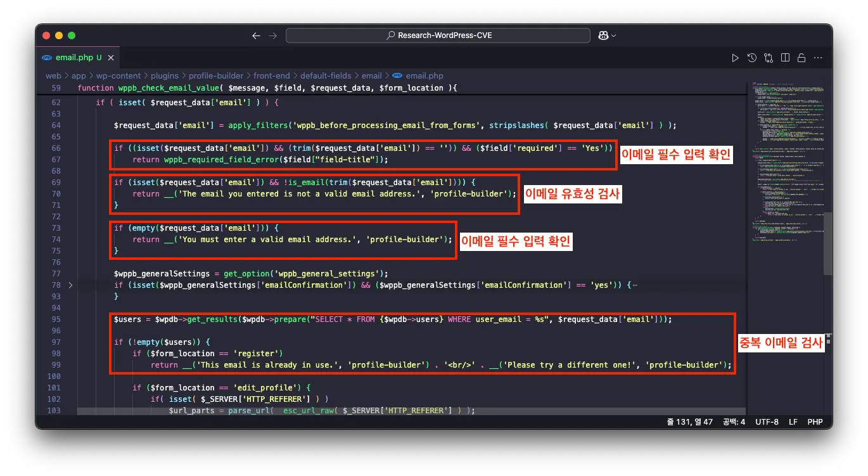Click the 'profile-builder' breadcrumb

click(216, 76)
